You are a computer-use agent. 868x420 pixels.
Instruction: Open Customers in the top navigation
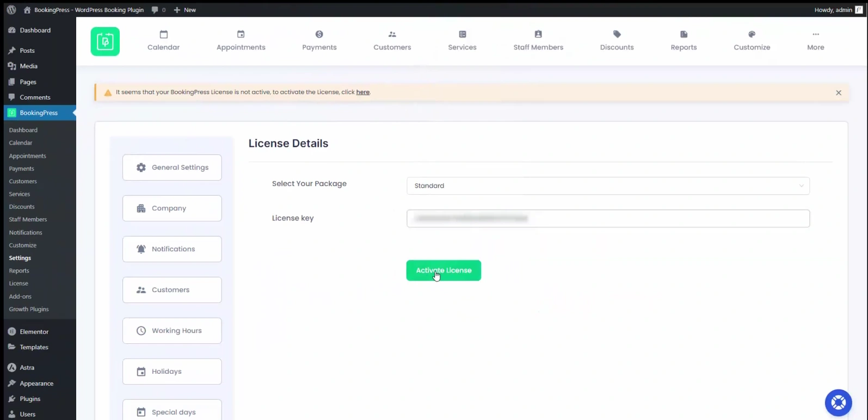click(x=392, y=41)
